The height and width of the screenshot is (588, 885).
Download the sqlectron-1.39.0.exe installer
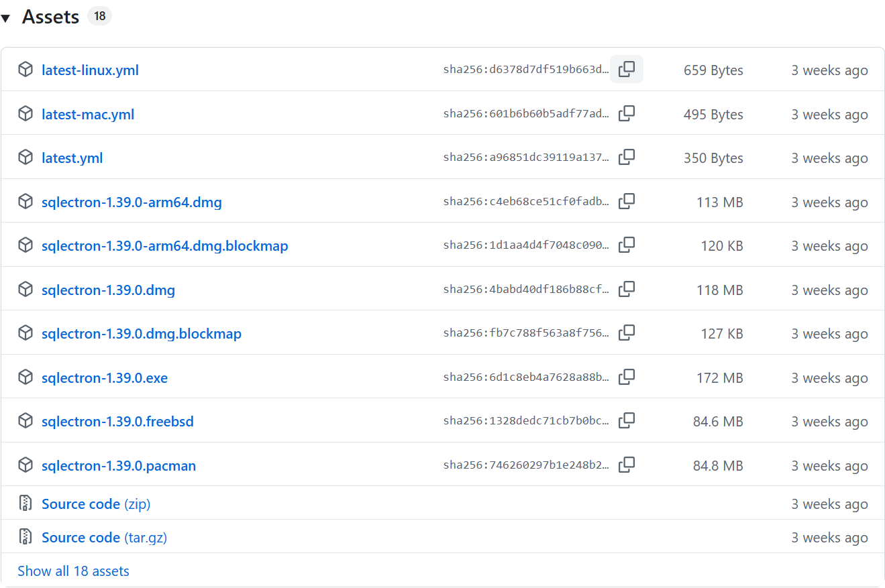(x=105, y=378)
